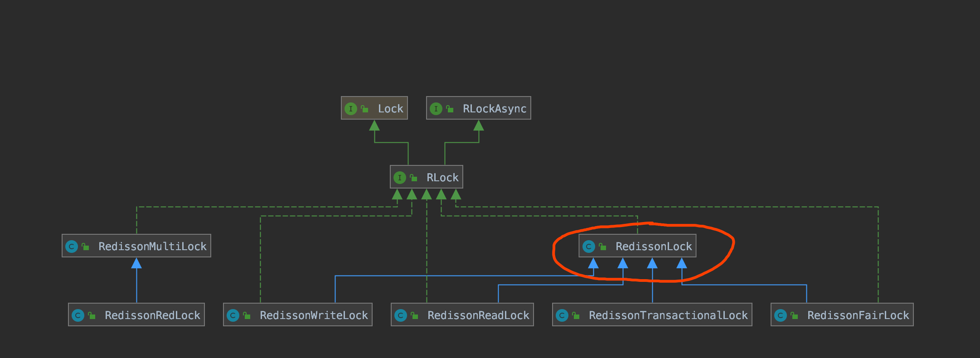This screenshot has width=980, height=358.
Task: Select the Lock interface node
Action: point(374,108)
